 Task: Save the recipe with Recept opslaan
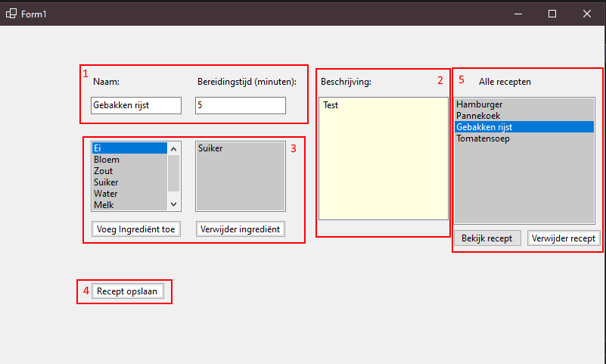click(x=127, y=291)
